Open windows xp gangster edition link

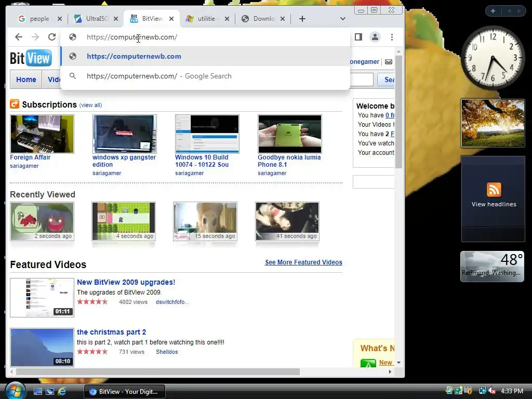pyautogui.click(x=124, y=161)
